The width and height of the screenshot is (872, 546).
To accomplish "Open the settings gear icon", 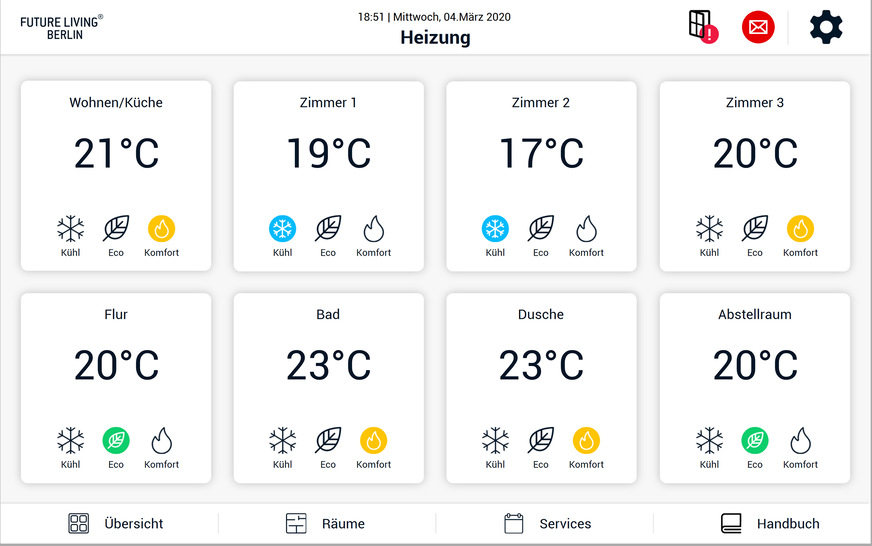I will tap(826, 27).
